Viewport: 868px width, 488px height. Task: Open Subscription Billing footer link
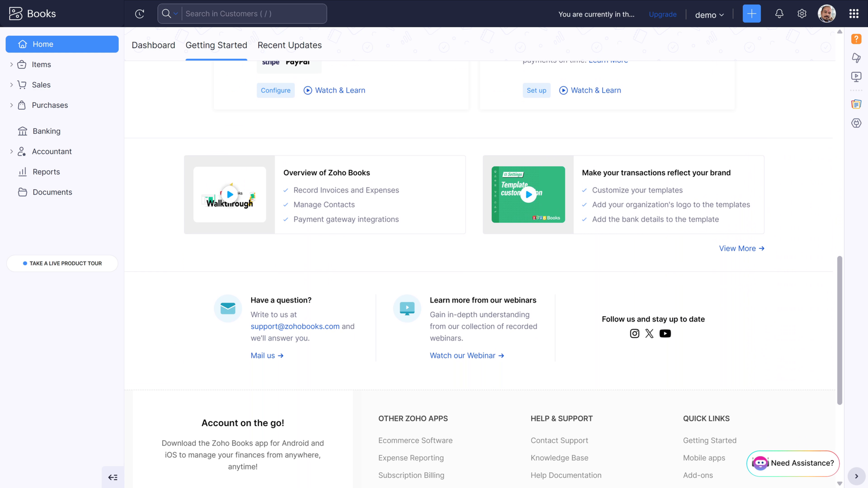point(411,476)
